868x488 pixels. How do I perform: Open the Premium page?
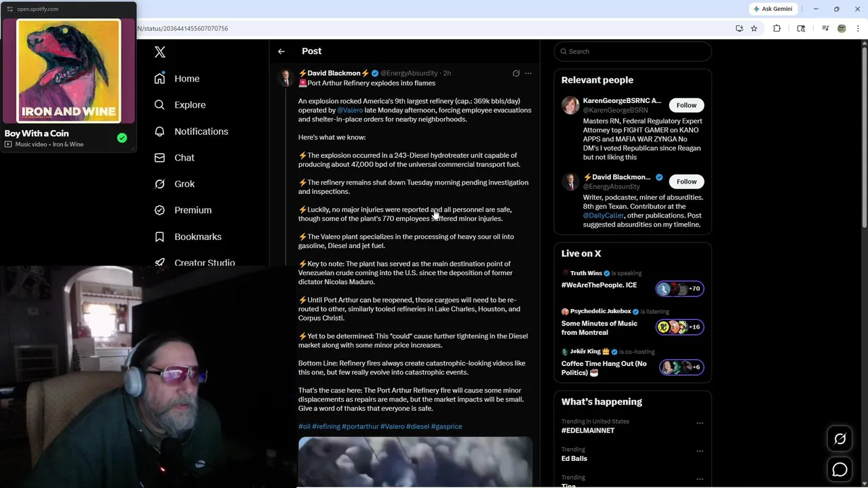pyautogui.click(x=183, y=210)
